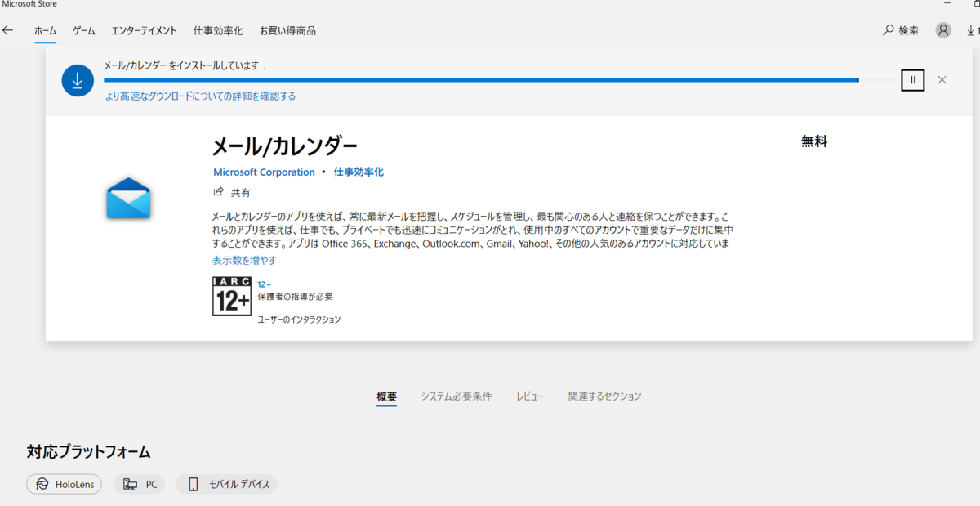Open the エンターテイメント menu tab
The height and width of the screenshot is (506, 980).
coord(145,31)
